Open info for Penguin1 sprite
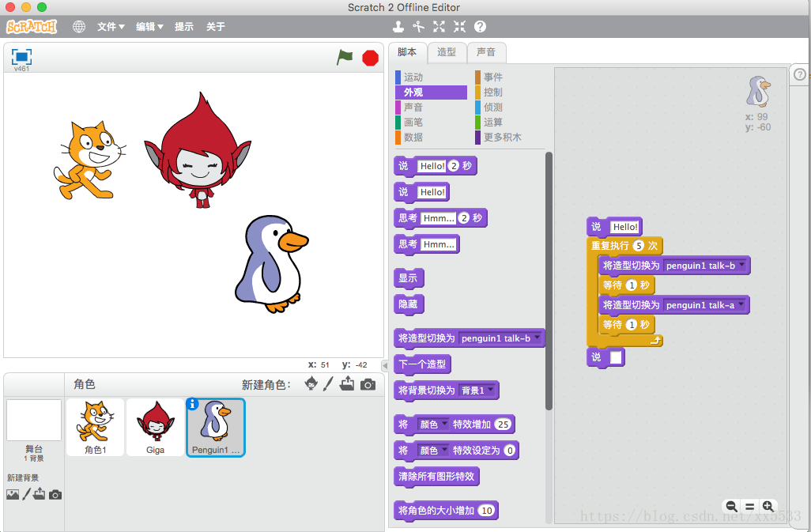The image size is (811, 532). click(x=192, y=404)
